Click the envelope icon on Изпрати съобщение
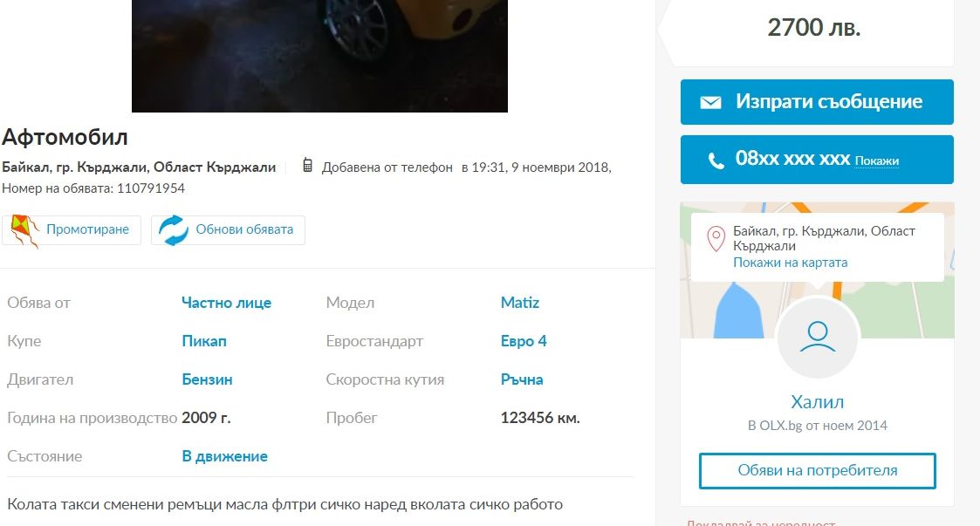Viewport: 980px width, 526px height. (x=710, y=102)
